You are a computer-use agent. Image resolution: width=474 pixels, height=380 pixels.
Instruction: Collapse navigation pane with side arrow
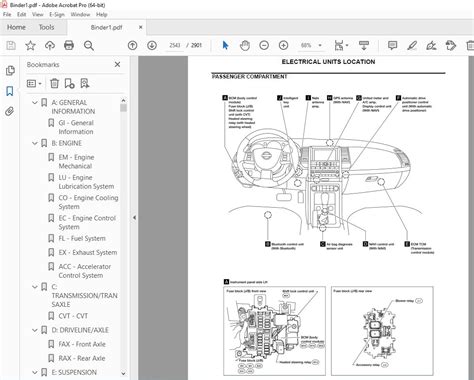coord(134,218)
